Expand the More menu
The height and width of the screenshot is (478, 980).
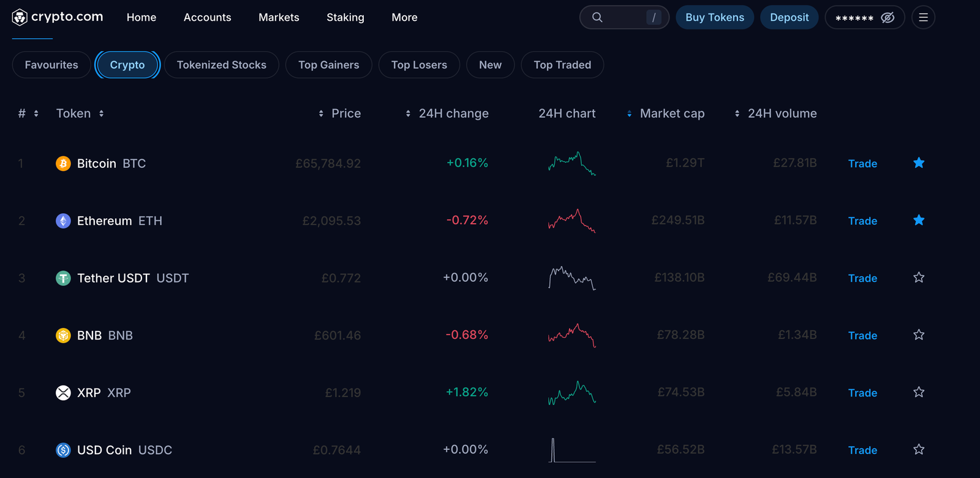405,17
